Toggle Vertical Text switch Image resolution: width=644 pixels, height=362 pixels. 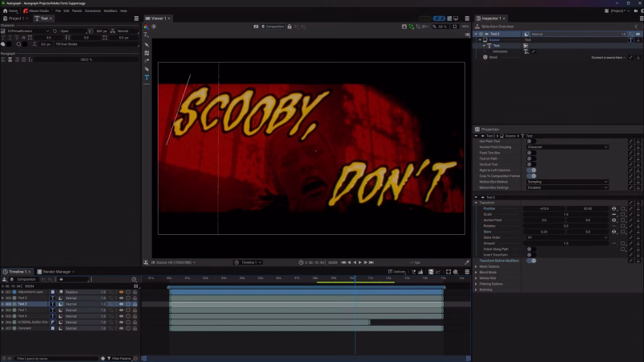coord(530,164)
